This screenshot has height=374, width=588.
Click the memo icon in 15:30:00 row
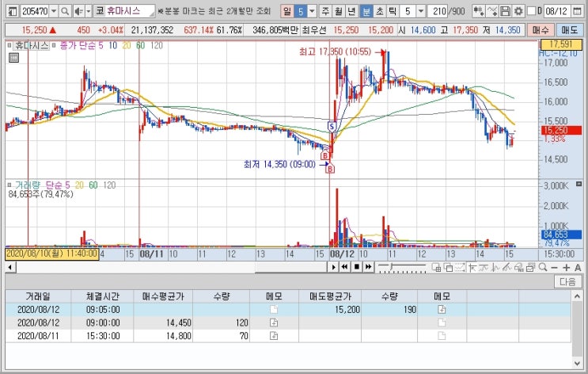click(x=274, y=335)
